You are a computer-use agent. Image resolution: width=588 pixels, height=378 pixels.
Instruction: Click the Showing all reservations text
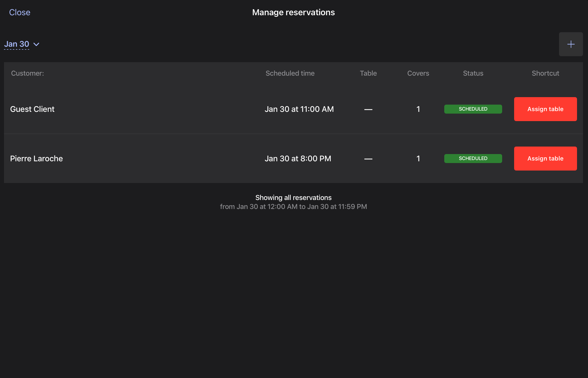tap(294, 197)
